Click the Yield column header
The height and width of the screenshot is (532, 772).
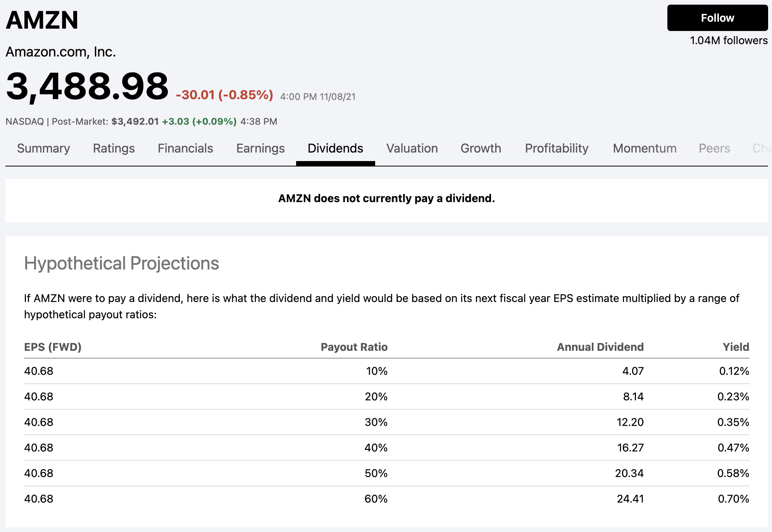(736, 347)
